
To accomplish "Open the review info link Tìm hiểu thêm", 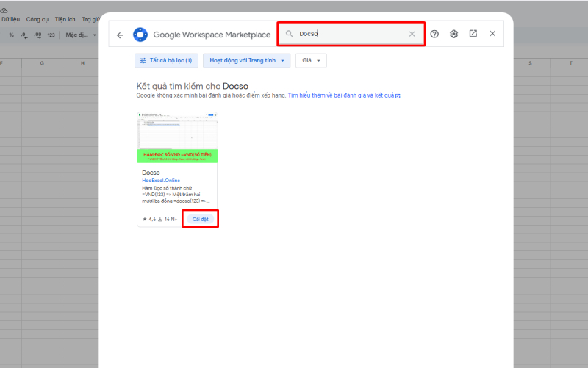I will click(x=343, y=95).
